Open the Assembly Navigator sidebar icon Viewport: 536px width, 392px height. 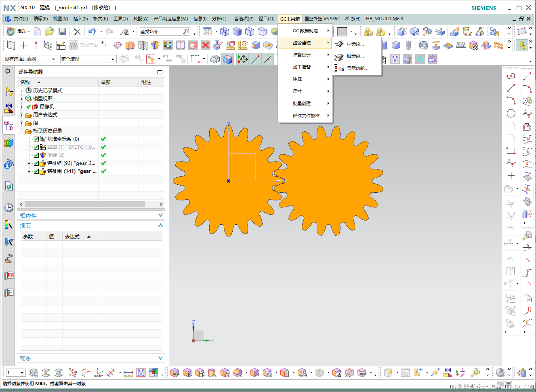[x=8, y=91]
